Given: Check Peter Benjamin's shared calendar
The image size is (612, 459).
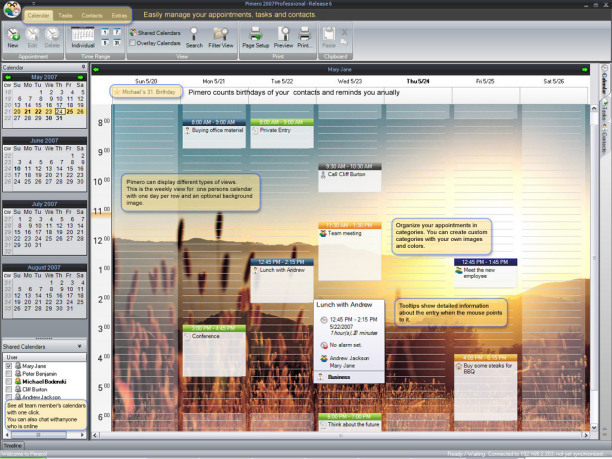Looking at the screenshot, I should coord(9,374).
